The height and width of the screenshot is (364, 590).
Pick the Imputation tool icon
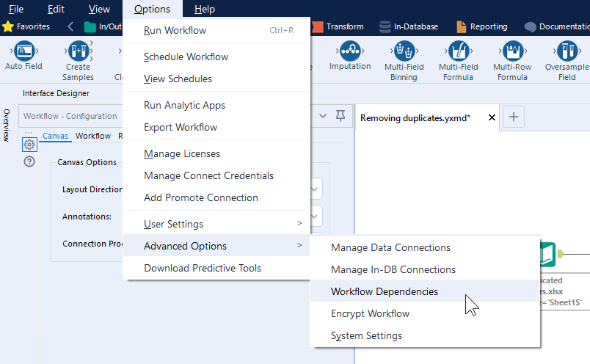click(x=350, y=51)
